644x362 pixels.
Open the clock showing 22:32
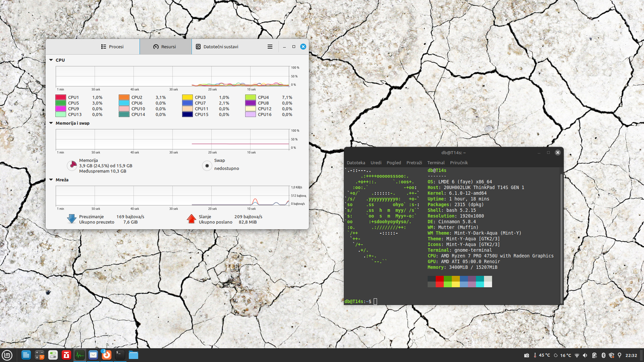(631, 355)
